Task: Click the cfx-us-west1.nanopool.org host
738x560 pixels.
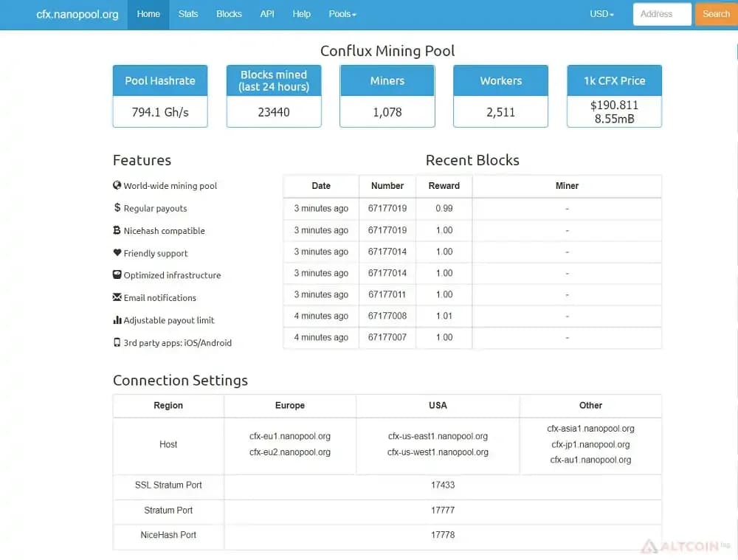Action: tap(438, 452)
